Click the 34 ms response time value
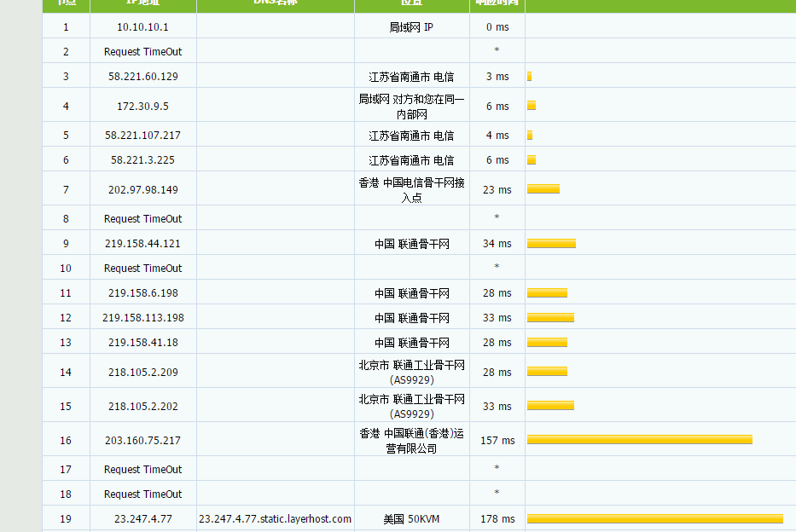Viewport: 796px width, 532px height. 497,244
